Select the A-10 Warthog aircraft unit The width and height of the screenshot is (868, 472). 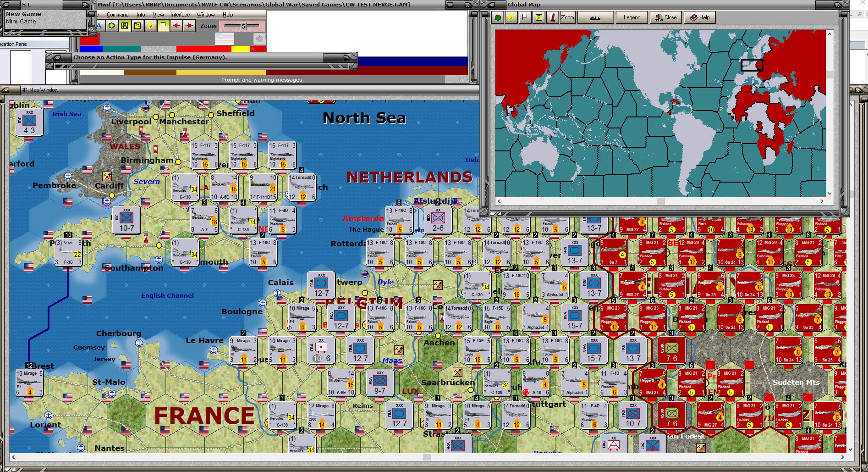(x=535, y=383)
